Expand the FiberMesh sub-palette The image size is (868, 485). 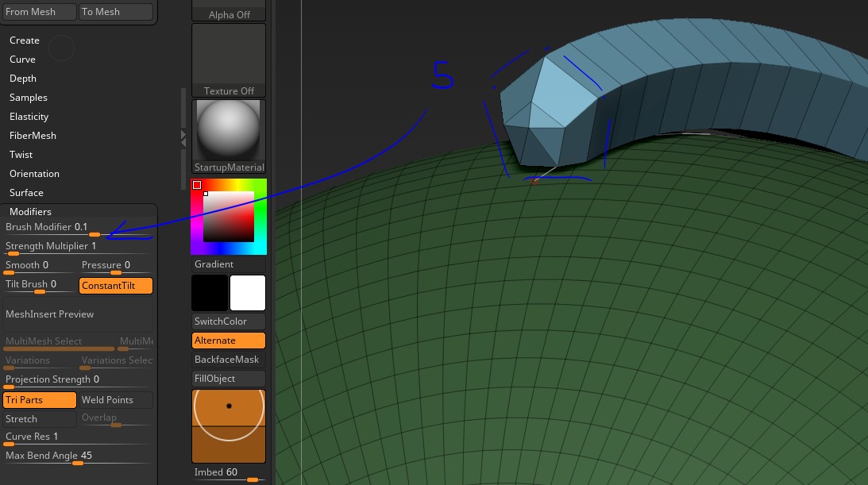(x=33, y=136)
